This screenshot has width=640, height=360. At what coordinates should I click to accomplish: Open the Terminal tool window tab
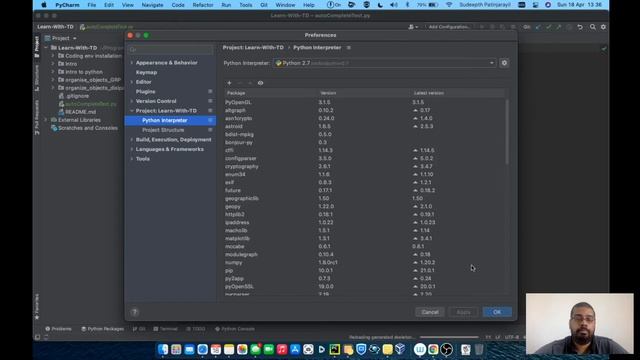tap(165, 329)
